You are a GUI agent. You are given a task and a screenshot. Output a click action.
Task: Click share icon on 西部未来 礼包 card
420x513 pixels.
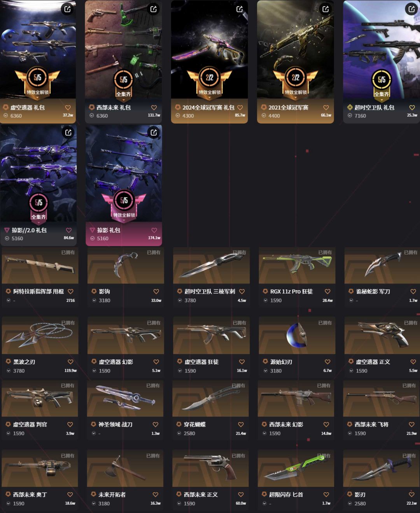point(154,9)
